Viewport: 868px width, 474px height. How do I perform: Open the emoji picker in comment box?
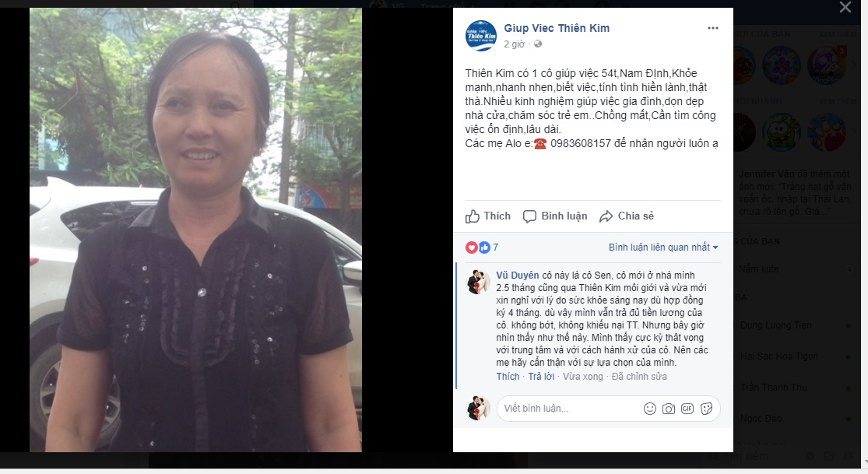[650, 409]
